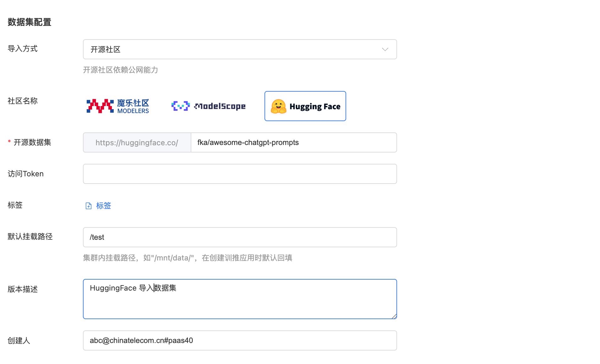Focus the 开源数据集 dataset name field
The image size is (600, 364).
pyautogui.click(x=294, y=142)
